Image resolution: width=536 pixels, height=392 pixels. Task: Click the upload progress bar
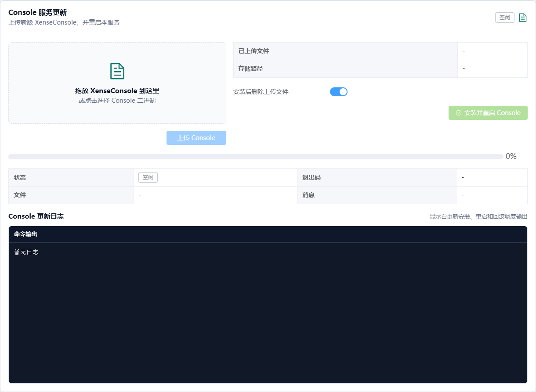pos(256,157)
